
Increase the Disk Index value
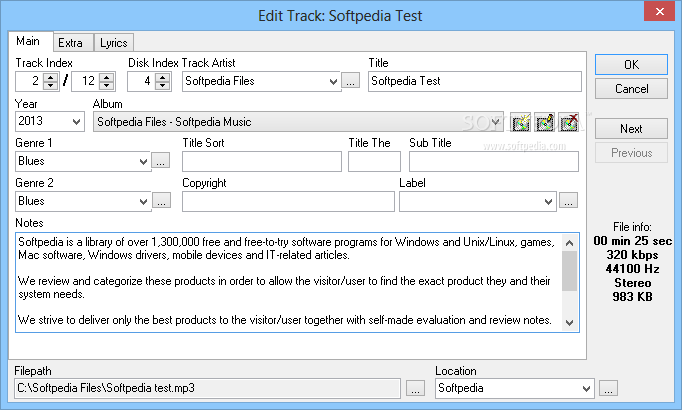click(x=162, y=77)
